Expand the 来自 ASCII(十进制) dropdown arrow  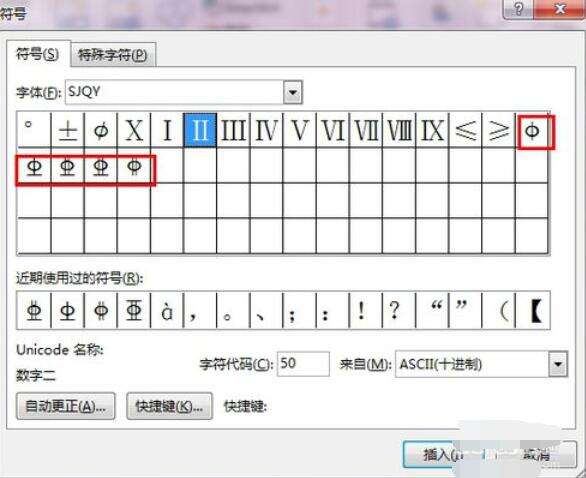point(558,364)
